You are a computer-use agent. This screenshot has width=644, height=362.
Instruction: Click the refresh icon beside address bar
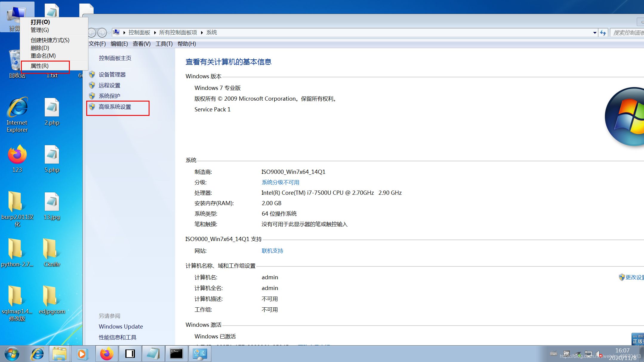(x=603, y=33)
